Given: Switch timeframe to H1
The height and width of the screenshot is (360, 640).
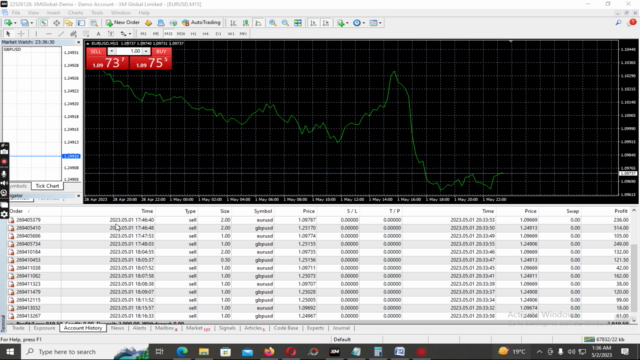Looking at the screenshot, I should click(x=193, y=33).
